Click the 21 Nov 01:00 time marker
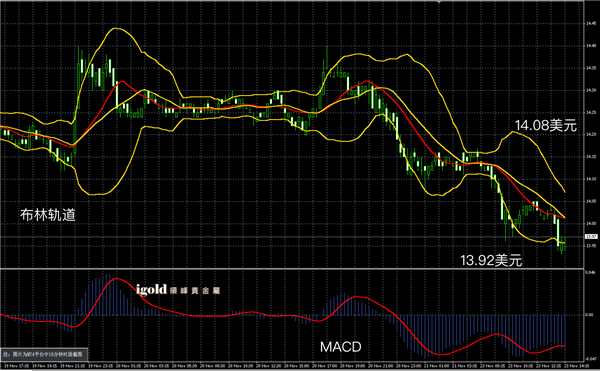The width and height of the screenshot is (600, 371). coord(437,366)
